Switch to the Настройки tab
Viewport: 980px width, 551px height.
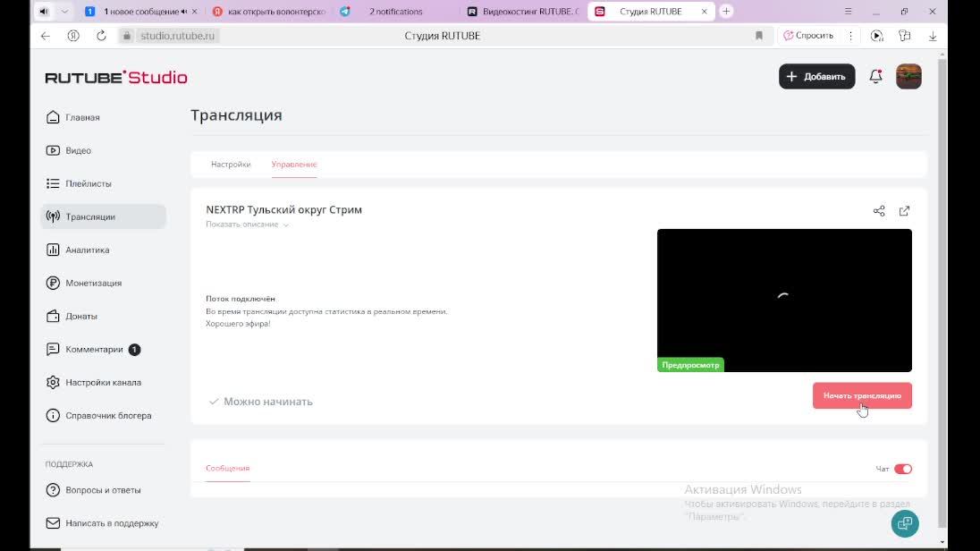(231, 165)
